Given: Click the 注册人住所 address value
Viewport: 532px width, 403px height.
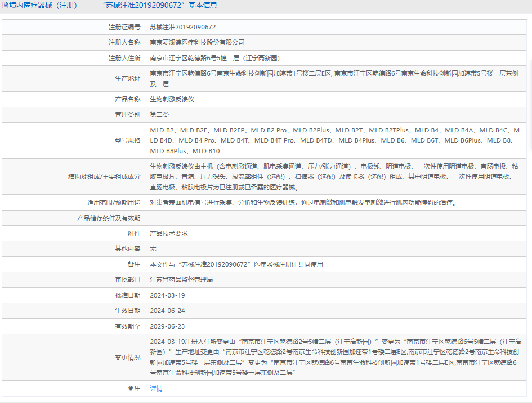Looking at the screenshot, I should pos(214,58).
